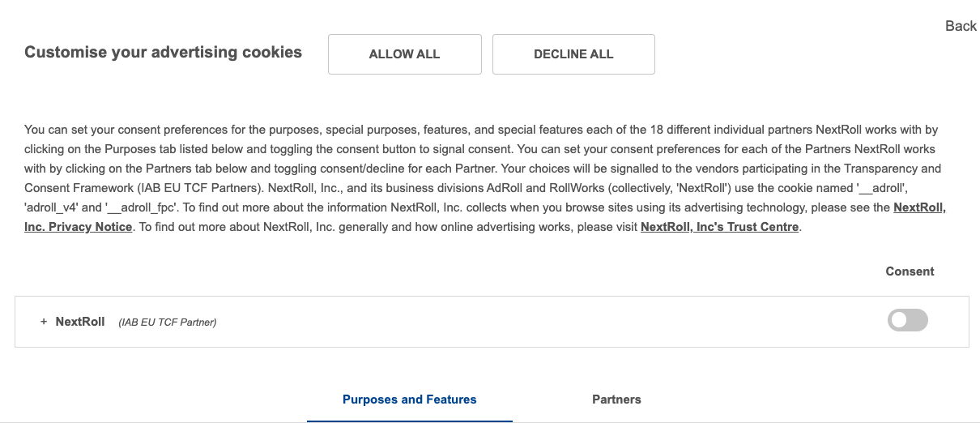Click the IAB EU TCF Partner label
Viewport: 980px width, 423px height.
pos(168,323)
